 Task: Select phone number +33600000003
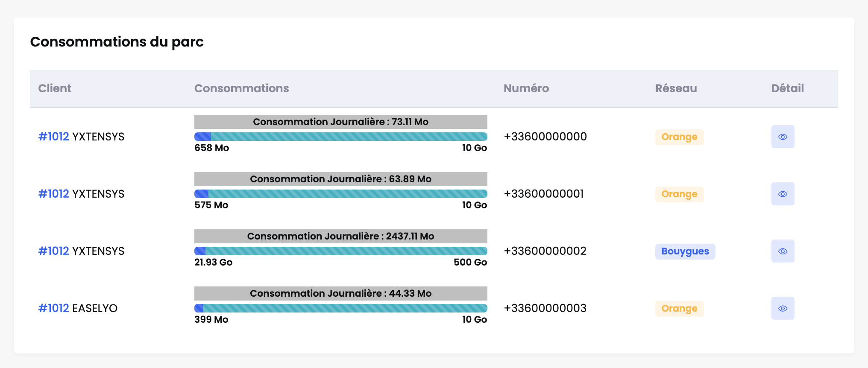[x=545, y=308]
